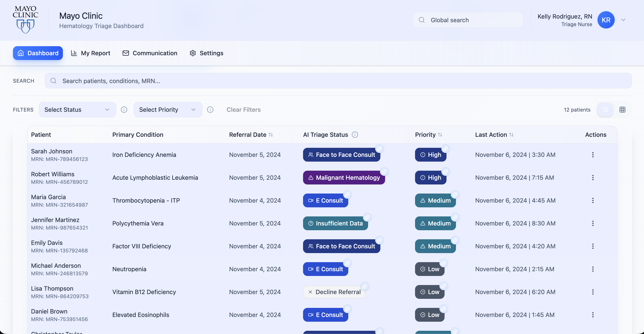Open the actions menu for Sarah Johnson
Screen dimensions: 644x334
[x=593, y=155]
